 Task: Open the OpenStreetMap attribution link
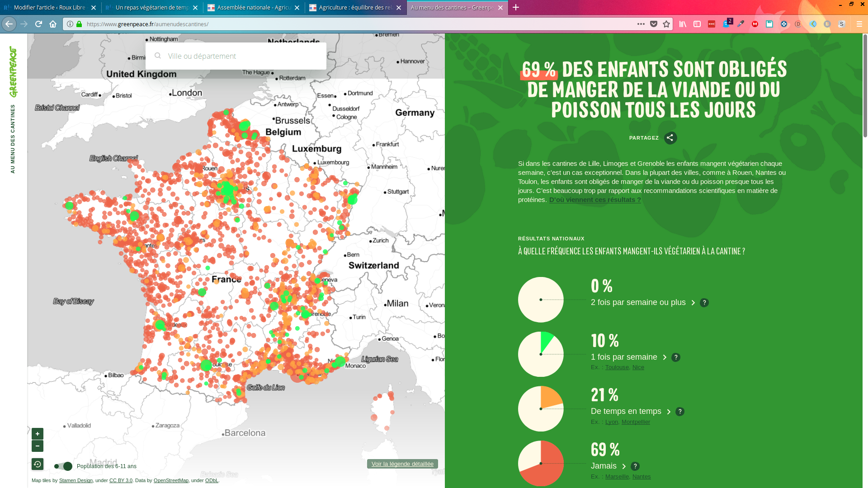point(171,480)
